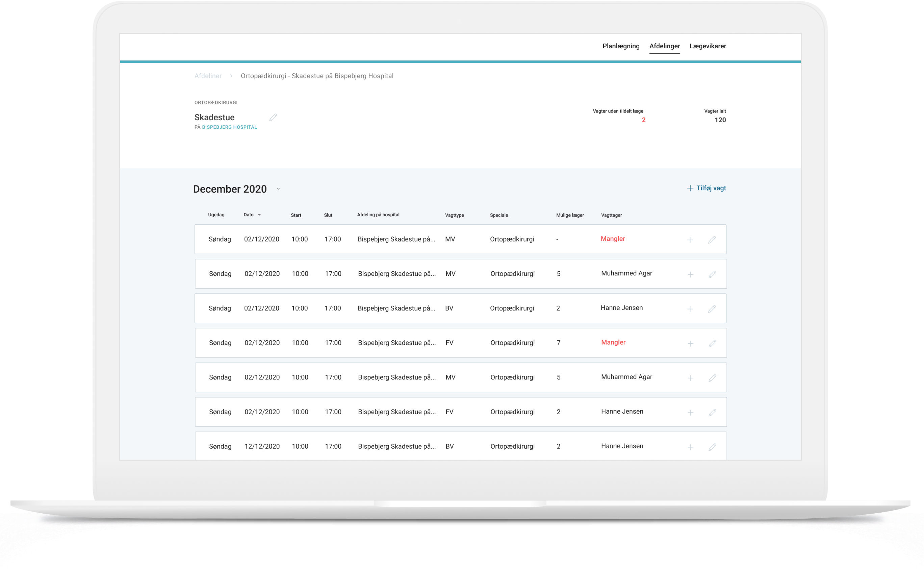Click Vagttype column header

pyautogui.click(x=454, y=215)
